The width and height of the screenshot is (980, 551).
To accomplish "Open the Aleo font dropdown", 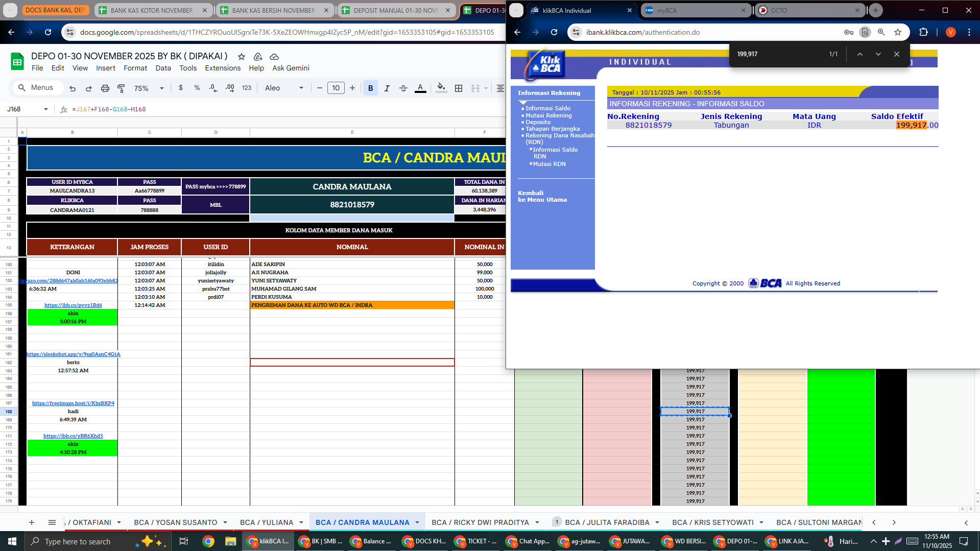I will (x=284, y=88).
